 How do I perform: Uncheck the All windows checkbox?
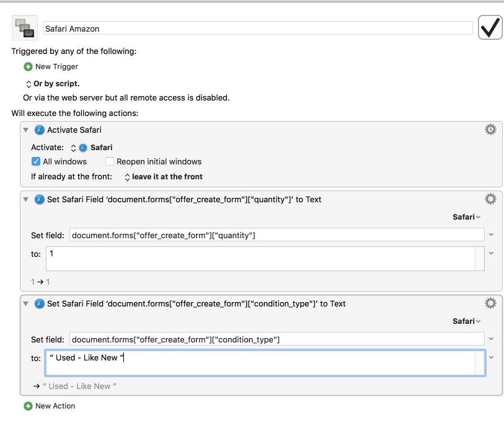click(36, 161)
